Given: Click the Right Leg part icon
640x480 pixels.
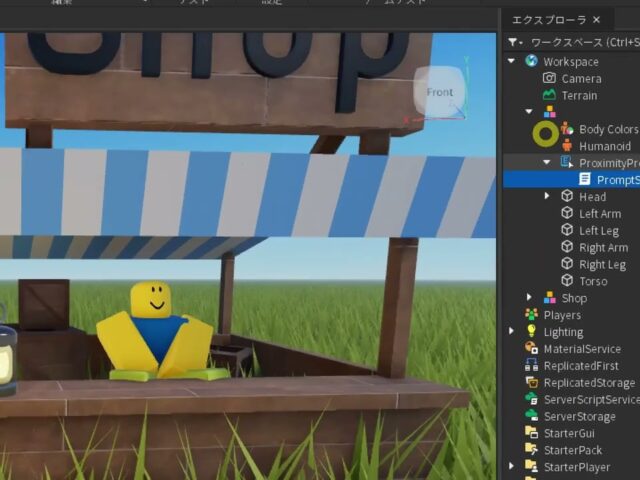Looking at the screenshot, I should (567, 264).
